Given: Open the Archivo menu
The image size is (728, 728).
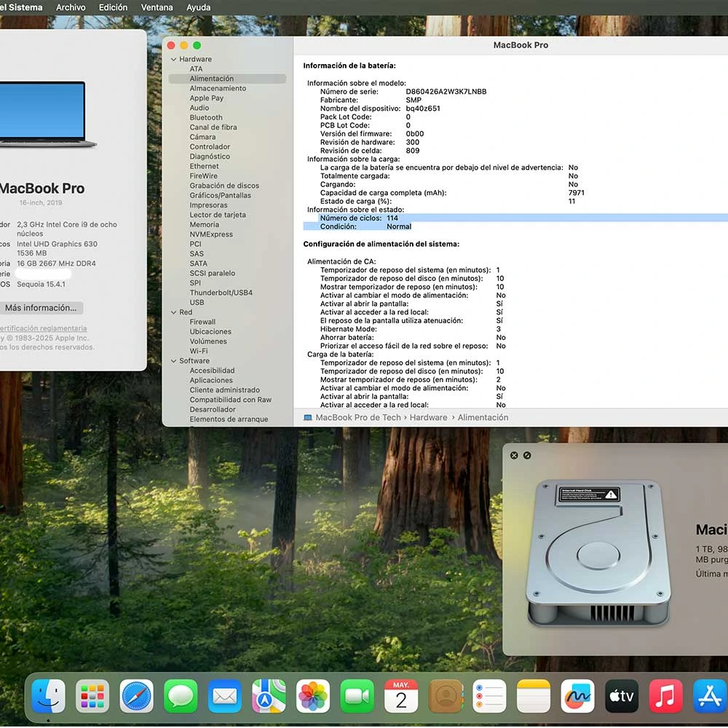Looking at the screenshot, I should pos(71,7).
